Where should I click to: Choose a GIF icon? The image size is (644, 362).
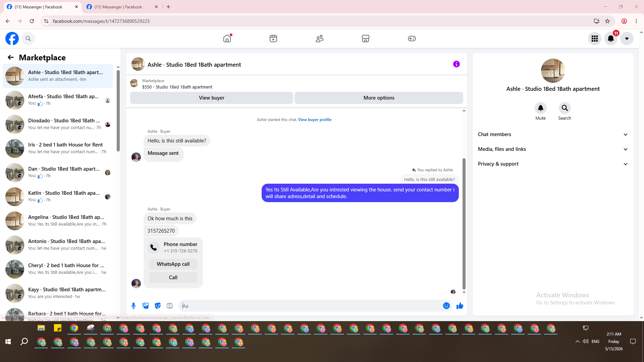(170, 306)
